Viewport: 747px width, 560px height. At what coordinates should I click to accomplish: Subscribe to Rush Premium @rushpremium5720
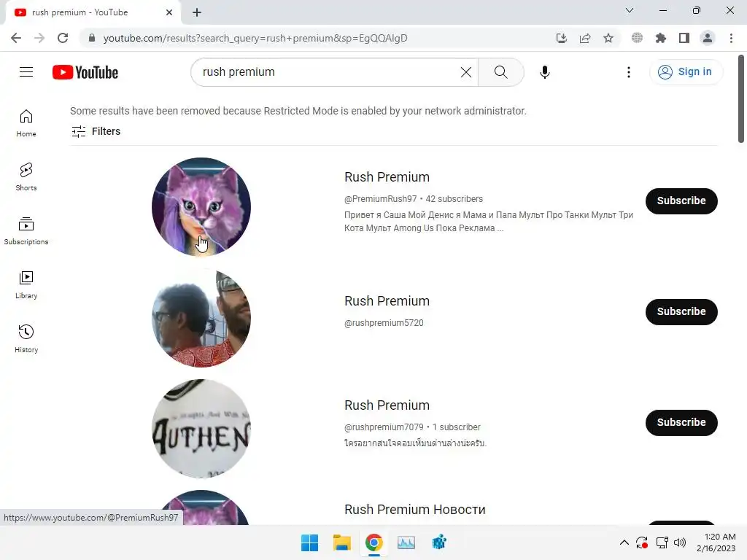tap(681, 312)
